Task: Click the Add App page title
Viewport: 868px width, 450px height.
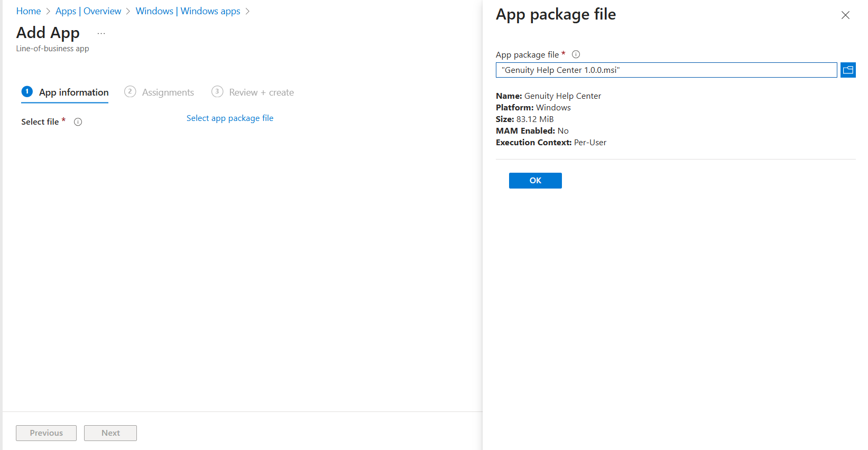Action: tap(48, 33)
